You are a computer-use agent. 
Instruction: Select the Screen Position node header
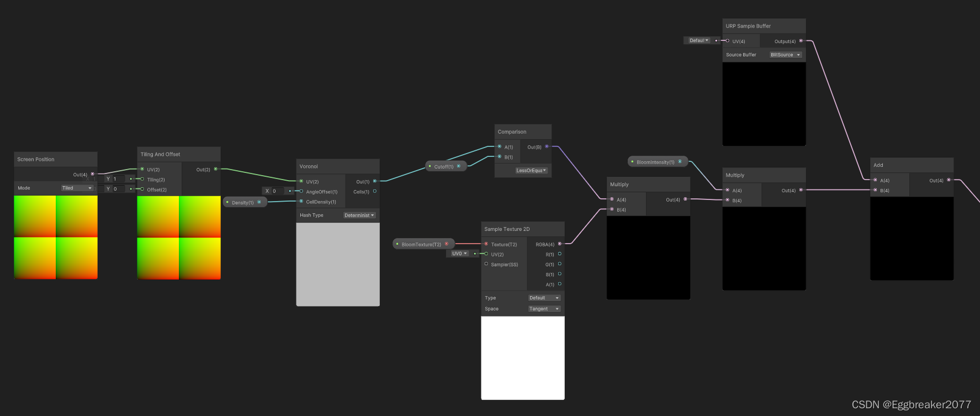tap(56, 159)
